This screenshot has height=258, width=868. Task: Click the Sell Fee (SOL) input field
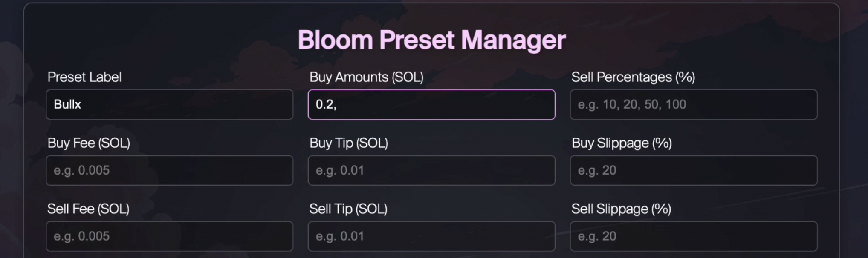point(169,236)
